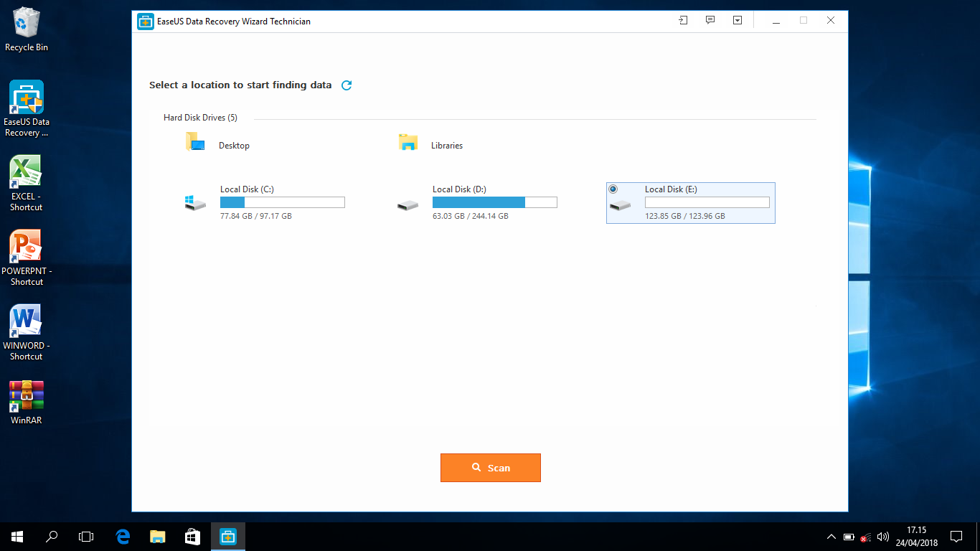Select the Local Disk (E:) radio button
Image resolution: width=980 pixels, height=551 pixels.
pyautogui.click(x=613, y=189)
